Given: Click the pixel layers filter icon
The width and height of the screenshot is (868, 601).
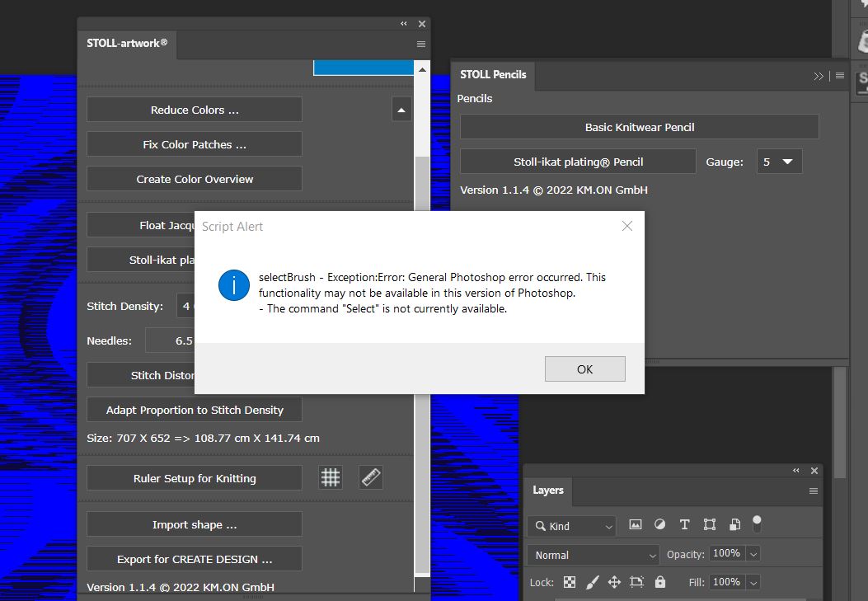Looking at the screenshot, I should click(636, 524).
